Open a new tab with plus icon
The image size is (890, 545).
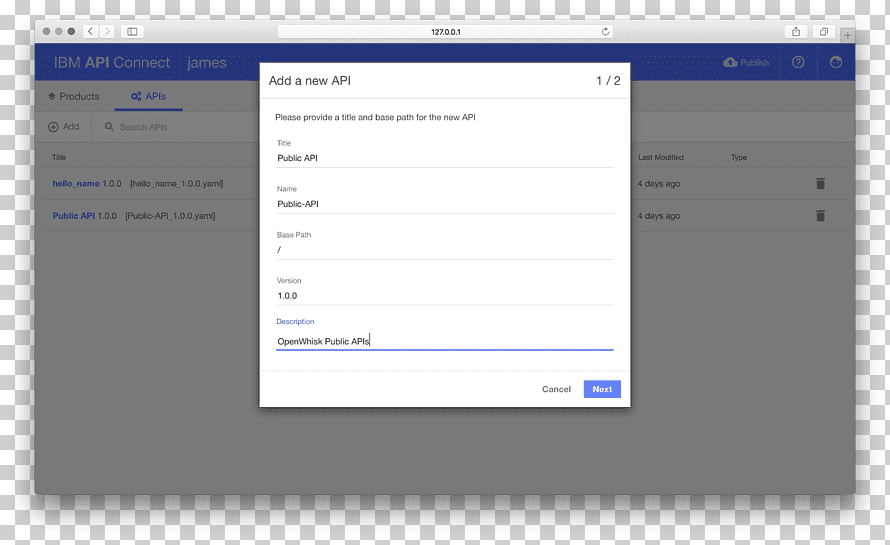847,35
